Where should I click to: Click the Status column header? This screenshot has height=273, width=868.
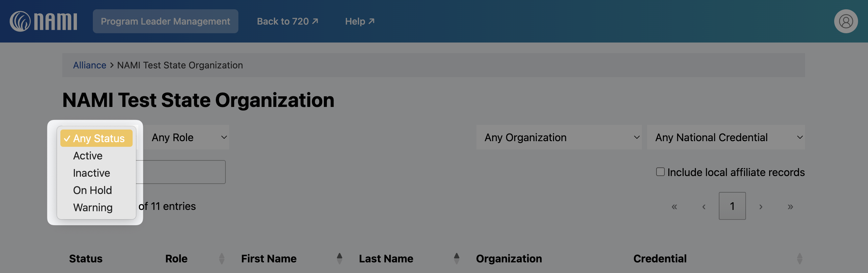86,258
